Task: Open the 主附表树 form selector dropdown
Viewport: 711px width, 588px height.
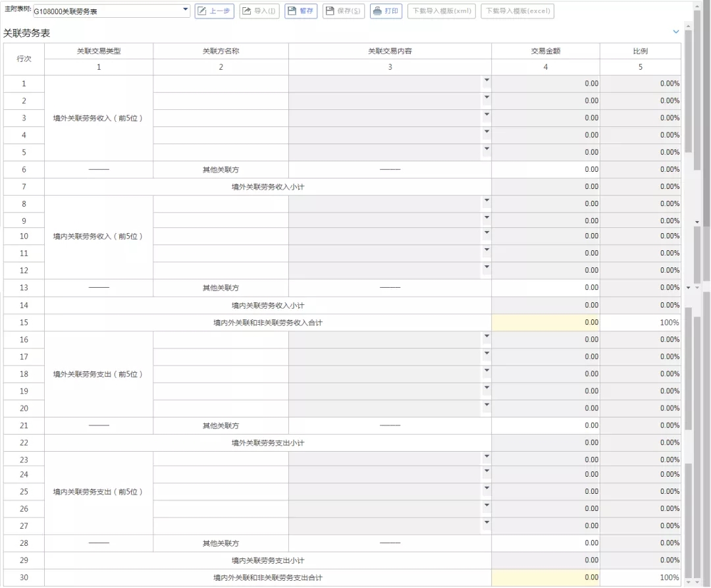Action: [x=185, y=11]
